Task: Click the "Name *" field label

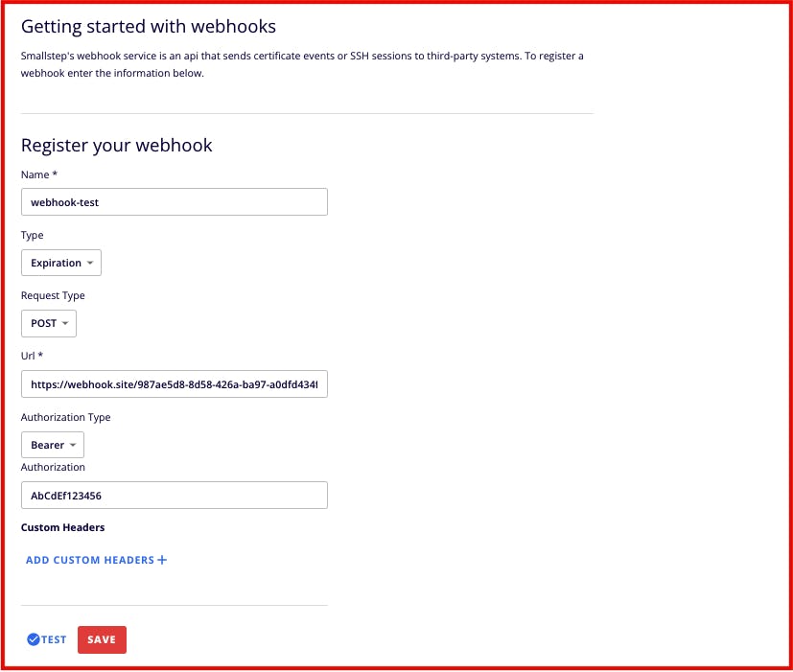Action: pos(39,174)
